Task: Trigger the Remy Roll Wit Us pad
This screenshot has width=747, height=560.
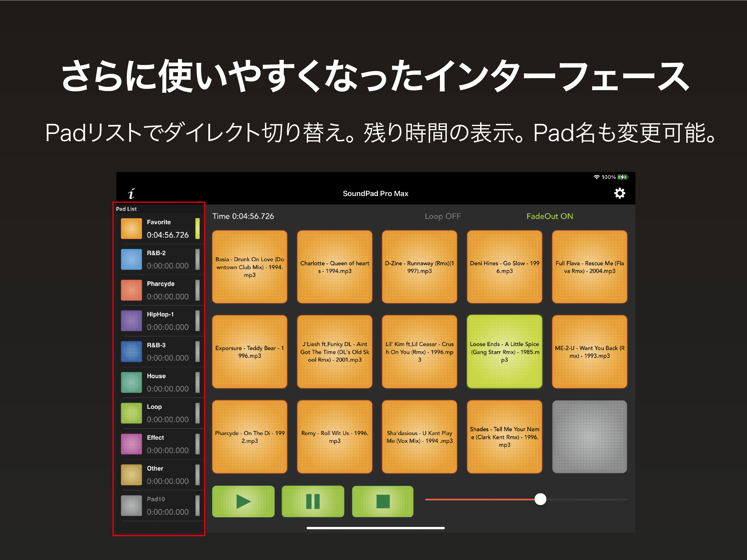Action: [x=334, y=437]
